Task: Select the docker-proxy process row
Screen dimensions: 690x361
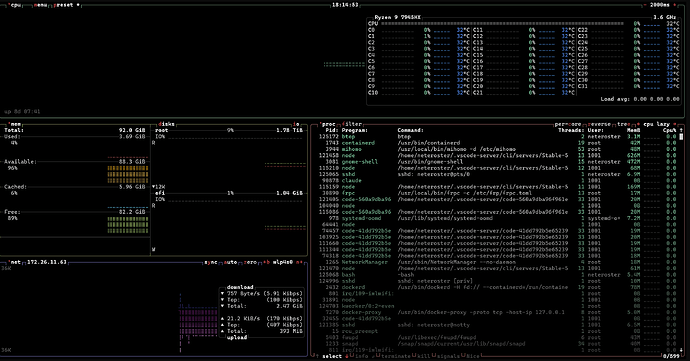Action: point(497,312)
